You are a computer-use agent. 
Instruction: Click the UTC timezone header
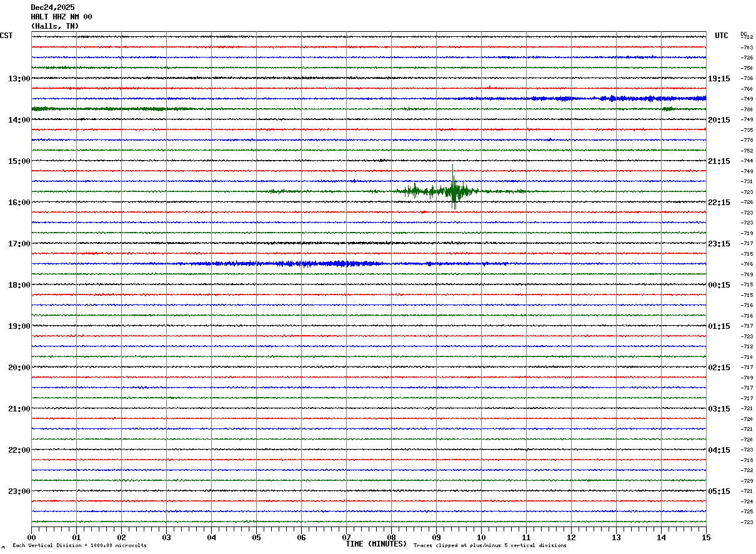tap(721, 36)
